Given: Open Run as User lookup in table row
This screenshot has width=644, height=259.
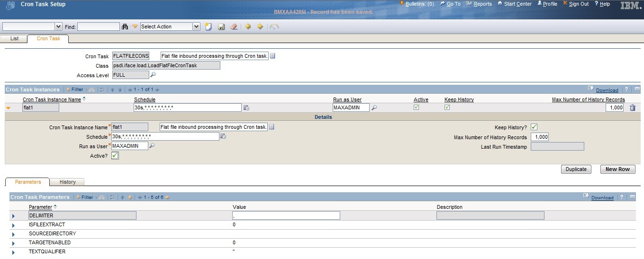Looking at the screenshot, I should [x=374, y=108].
